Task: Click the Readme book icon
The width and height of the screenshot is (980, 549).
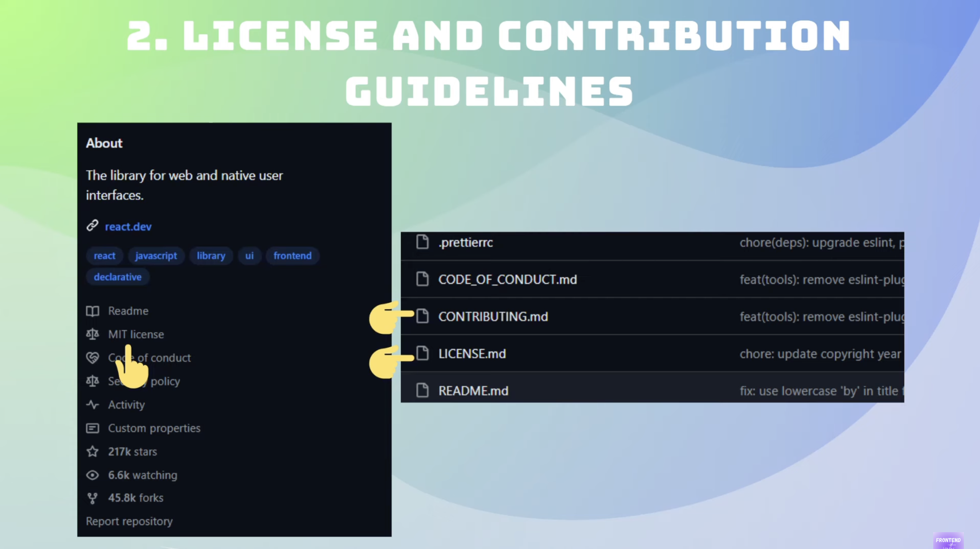Action: (x=93, y=311)
